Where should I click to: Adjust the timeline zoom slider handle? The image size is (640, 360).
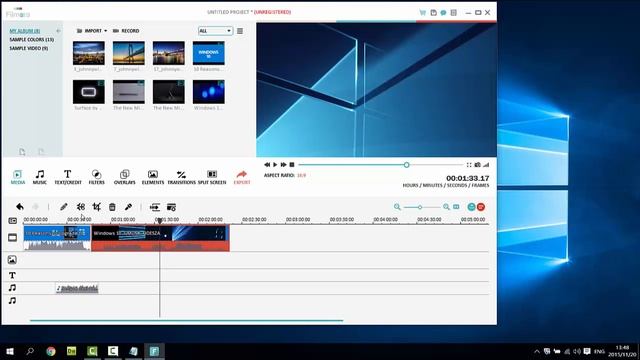(420, 207)
